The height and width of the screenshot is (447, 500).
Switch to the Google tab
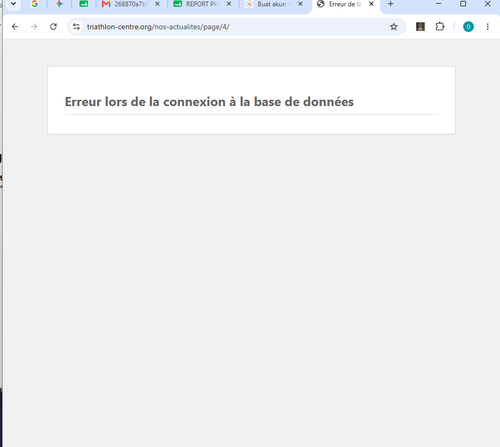pyautogui.click(x=34, y=4)
